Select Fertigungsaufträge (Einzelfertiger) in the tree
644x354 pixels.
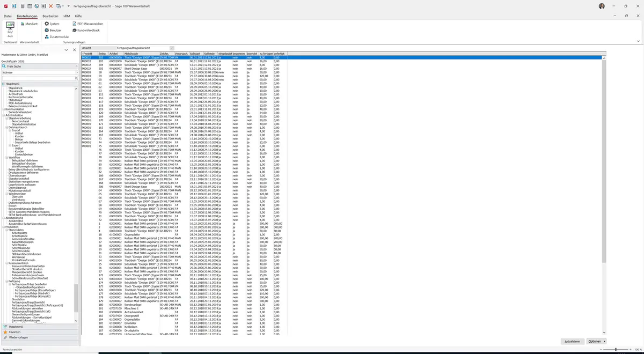tap(35, 290)
